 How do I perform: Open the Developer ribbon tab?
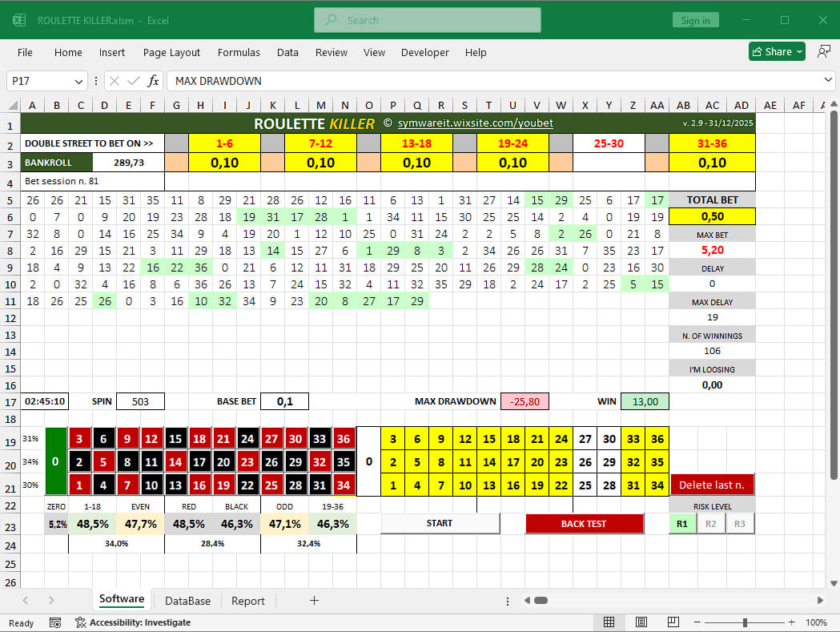(x=425, y=53)
